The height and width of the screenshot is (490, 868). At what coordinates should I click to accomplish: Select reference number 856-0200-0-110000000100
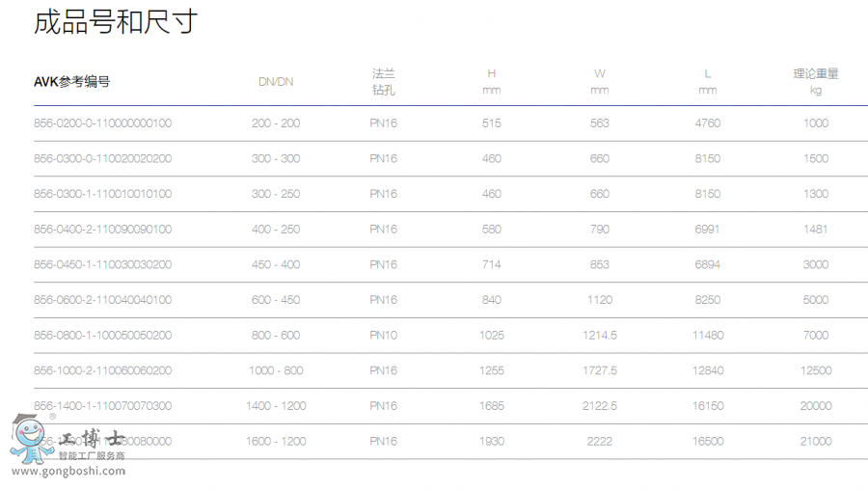pos(103,123)
